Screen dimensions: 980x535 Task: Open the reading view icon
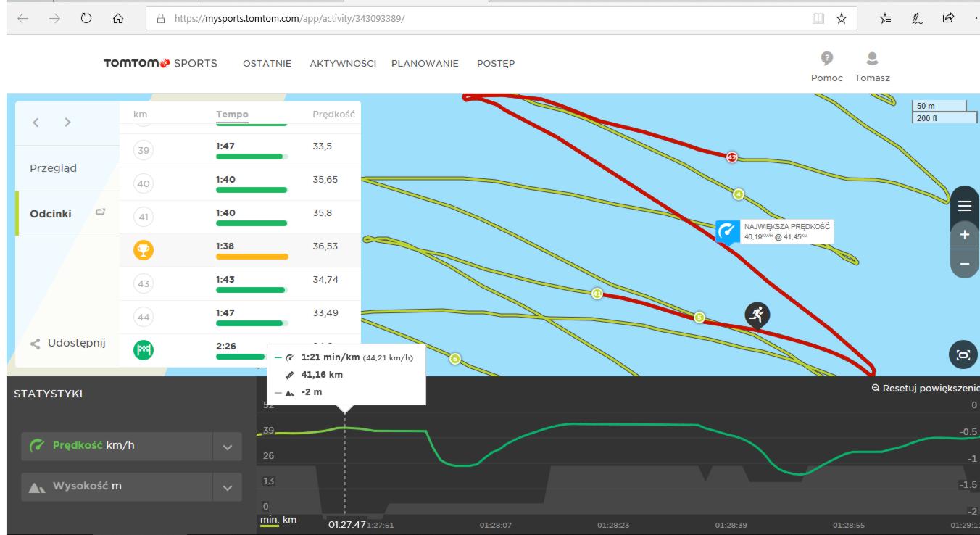pos(817,19)
